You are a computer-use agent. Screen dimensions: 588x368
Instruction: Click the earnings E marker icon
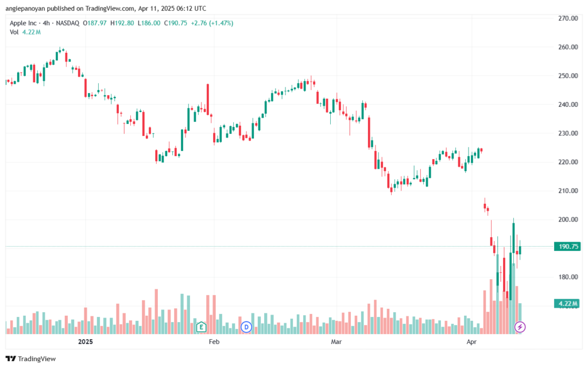202,327
